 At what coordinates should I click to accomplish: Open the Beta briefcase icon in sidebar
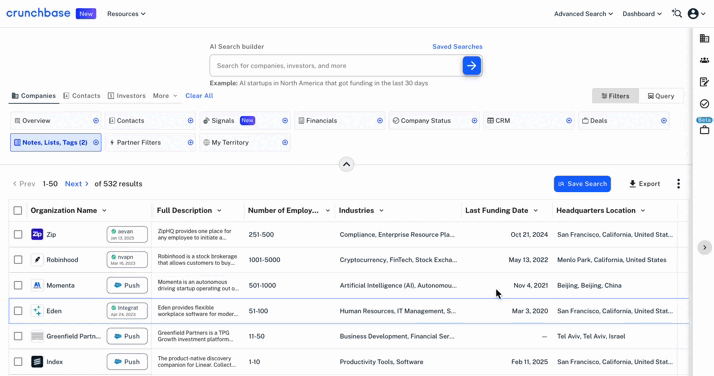pyautogui.click(x=704, y=130)
